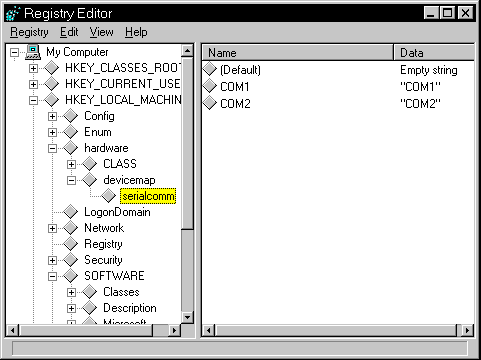Viewport: 481px width, 360px height.
Task: Select the COM1 value icon
Action: (x=210, y=86)
